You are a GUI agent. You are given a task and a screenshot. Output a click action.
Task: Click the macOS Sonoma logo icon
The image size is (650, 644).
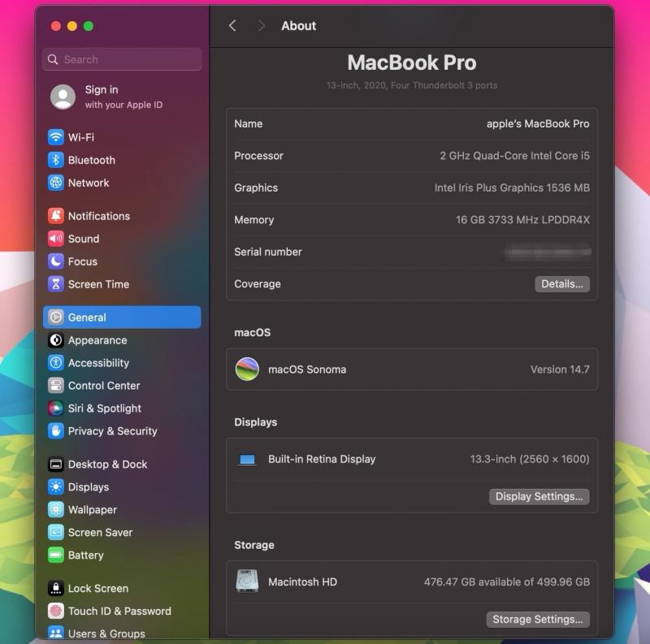247,370
